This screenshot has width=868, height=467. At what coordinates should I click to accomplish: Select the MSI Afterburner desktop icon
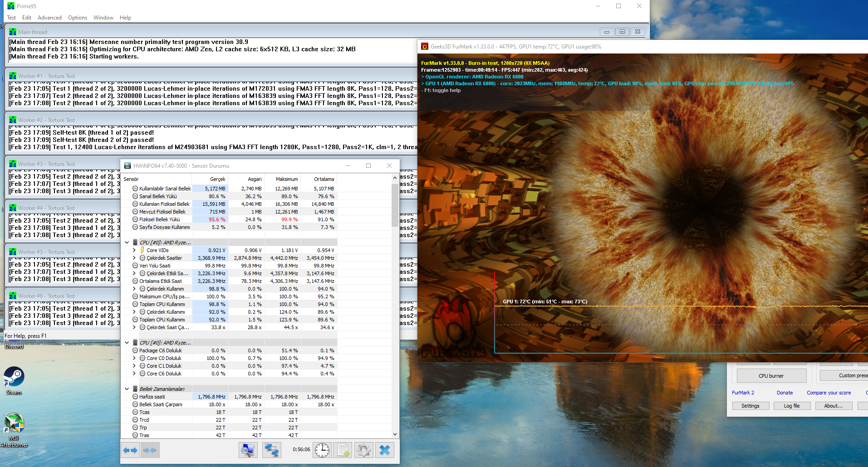tap(14, 430)
